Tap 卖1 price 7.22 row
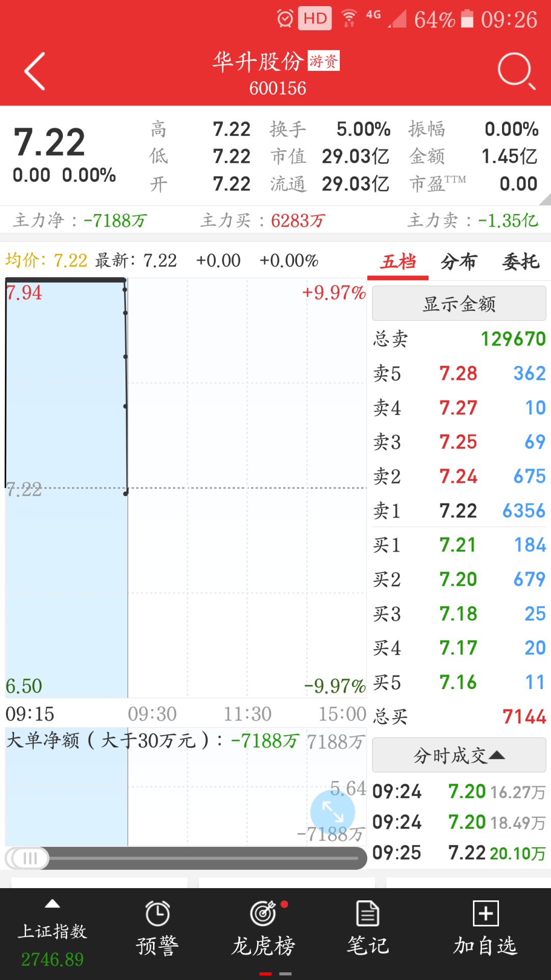This screenshot has width=551, height=980. point(459,511)
